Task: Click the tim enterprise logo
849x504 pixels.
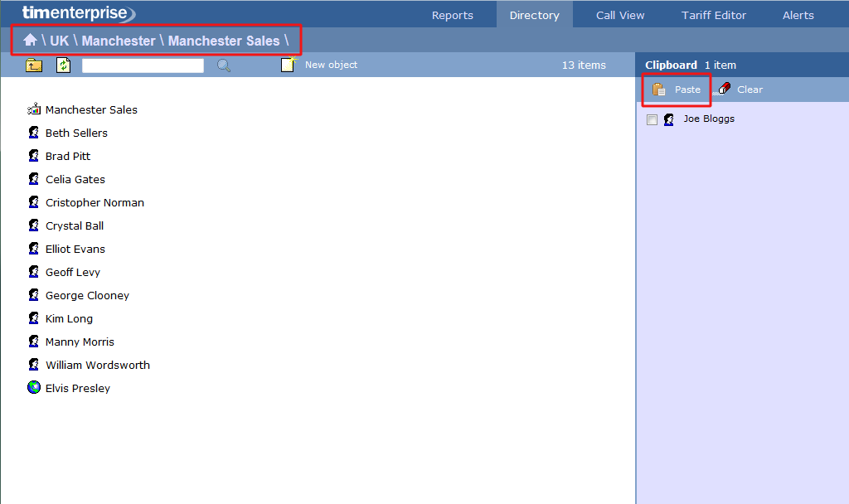Action: pos(79,13)
